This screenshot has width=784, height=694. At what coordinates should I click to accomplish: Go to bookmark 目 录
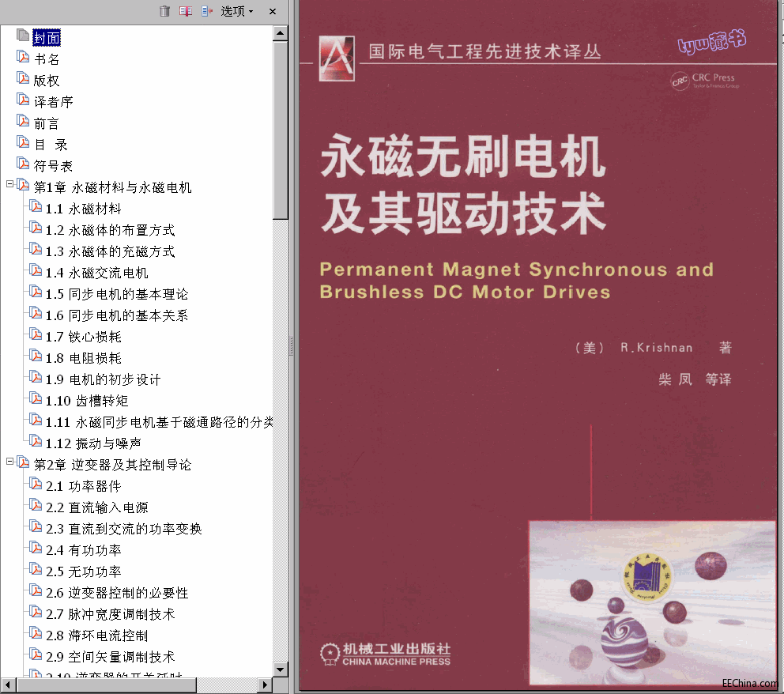[51, 145]
